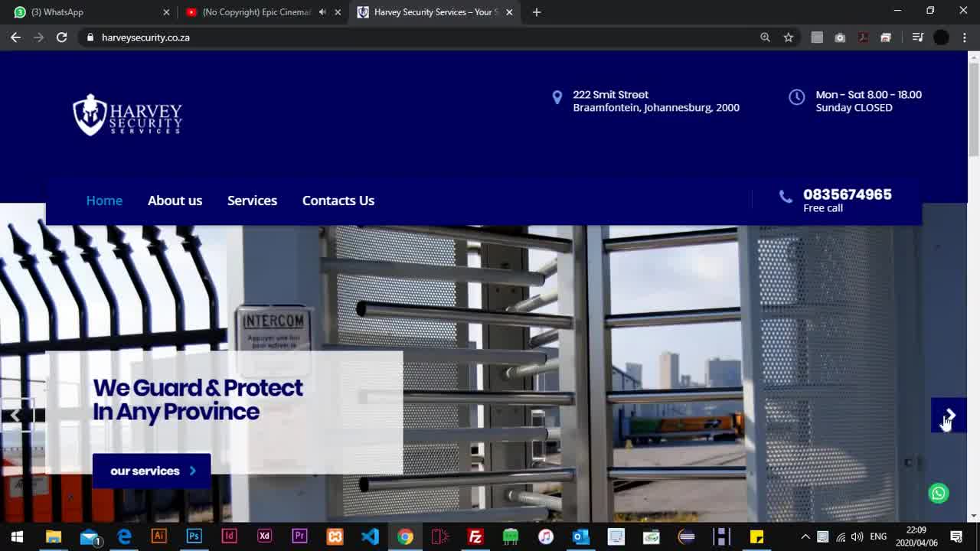Open the zoom magnifier in address bar

765,37
